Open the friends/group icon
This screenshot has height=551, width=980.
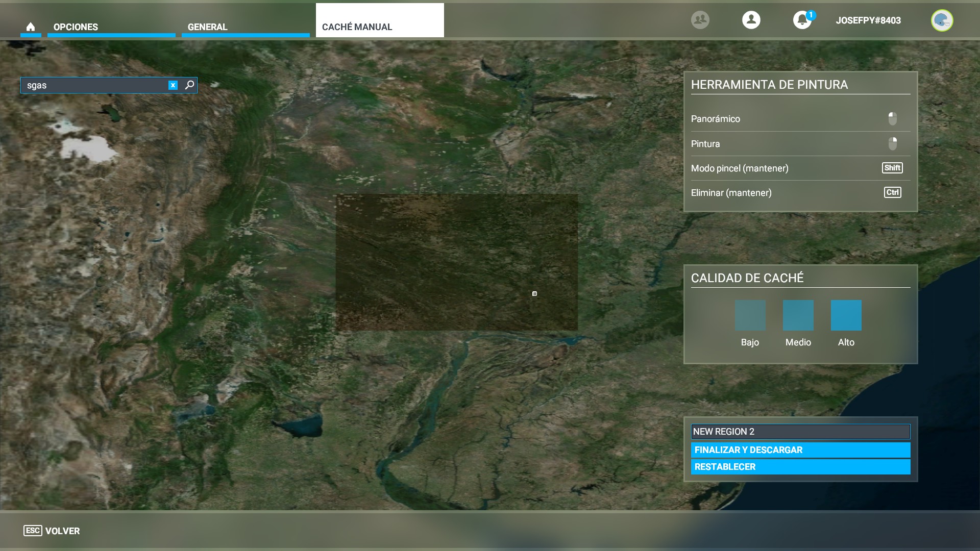[x=700, y=20]
